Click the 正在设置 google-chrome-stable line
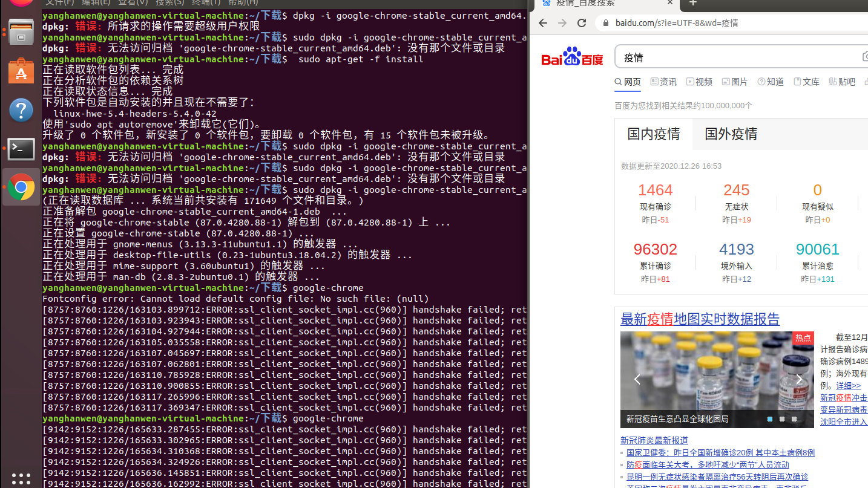 [x=179, y=233]
